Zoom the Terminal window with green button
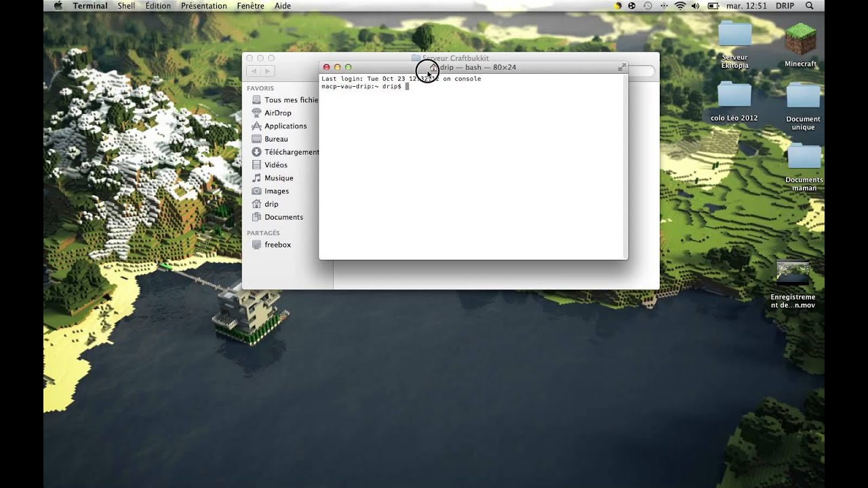868x488 pixels. pyautogui.click(x=348, y=67)
